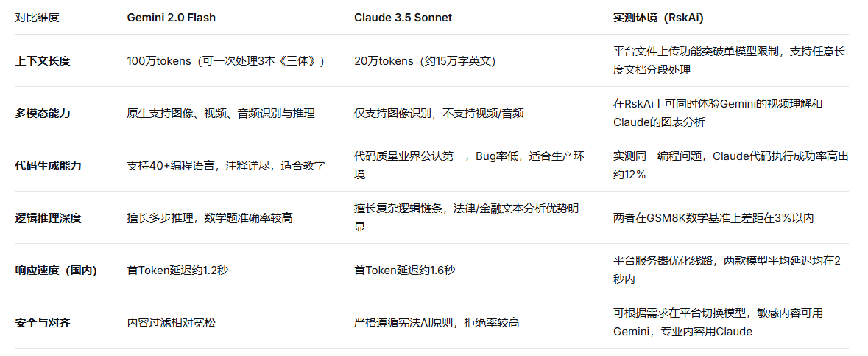
Task: Click the 严格遵循宪法AI原则，拒绝率较高 cell
Action: pyautogui.click(x=437, y=323)
